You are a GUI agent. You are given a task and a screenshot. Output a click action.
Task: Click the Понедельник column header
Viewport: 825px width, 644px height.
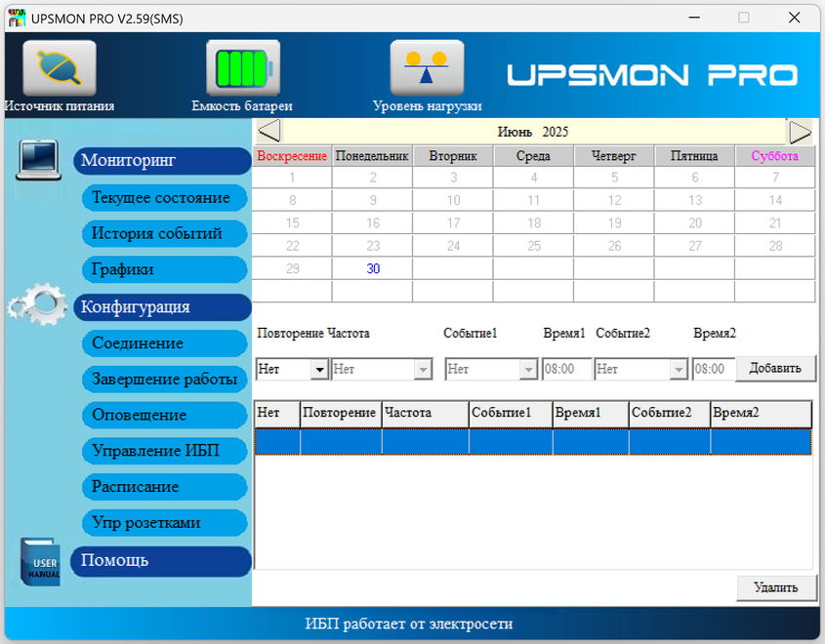(373, 156)
